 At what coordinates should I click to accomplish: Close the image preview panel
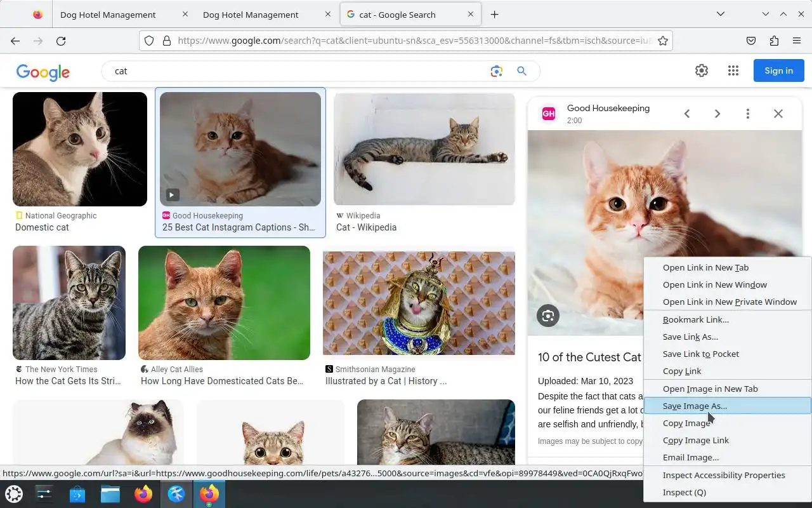(x=778, y=114)
